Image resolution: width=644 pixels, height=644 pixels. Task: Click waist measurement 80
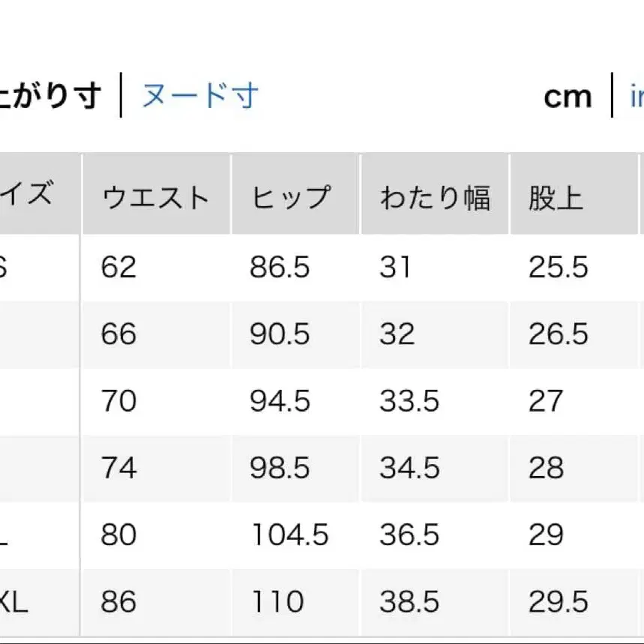coord(118,535)
